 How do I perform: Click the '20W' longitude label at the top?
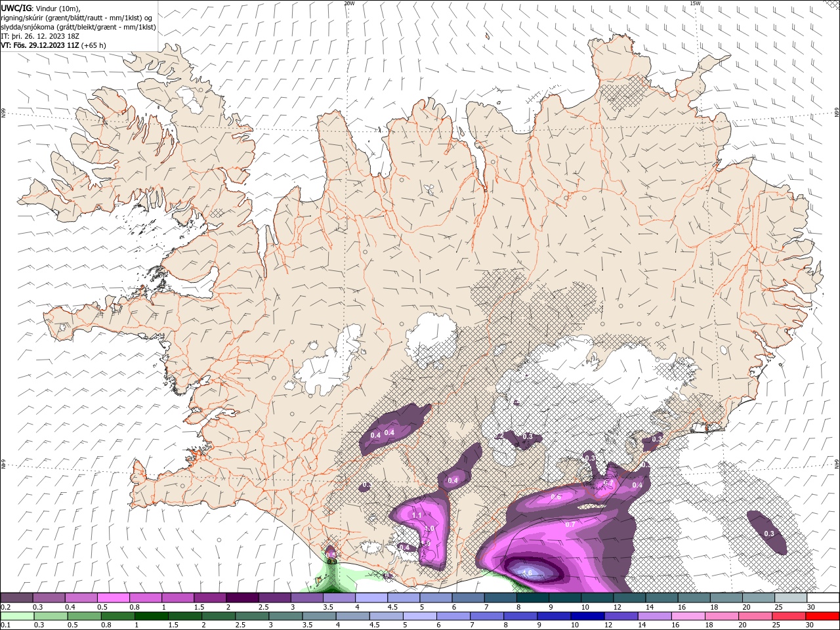[349, 3]
